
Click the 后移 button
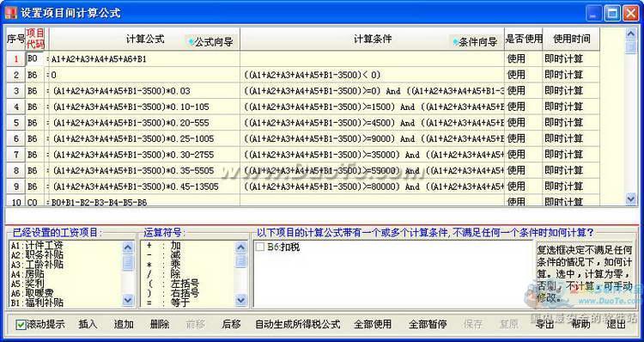pyautogui.click(x=231, y=324)
